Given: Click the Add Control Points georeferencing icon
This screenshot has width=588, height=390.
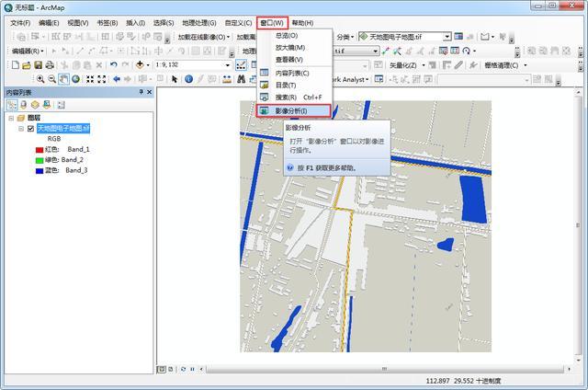Looking at the screenshot, I should 386,51.
